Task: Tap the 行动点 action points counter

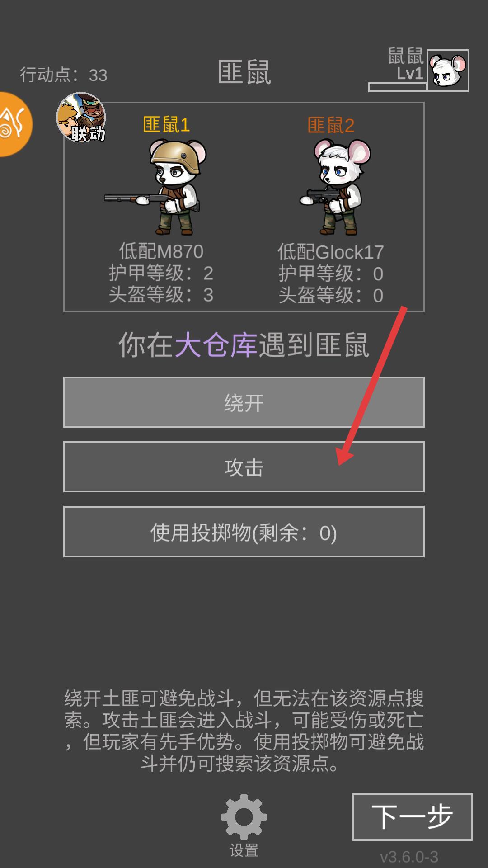Action: pyautogui.click(x=64, y=75)
